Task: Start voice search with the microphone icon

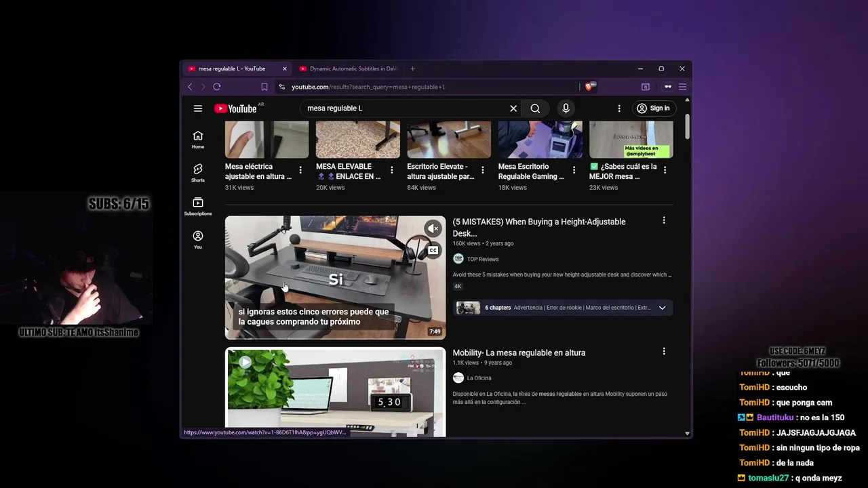Action: pos(566,108)
